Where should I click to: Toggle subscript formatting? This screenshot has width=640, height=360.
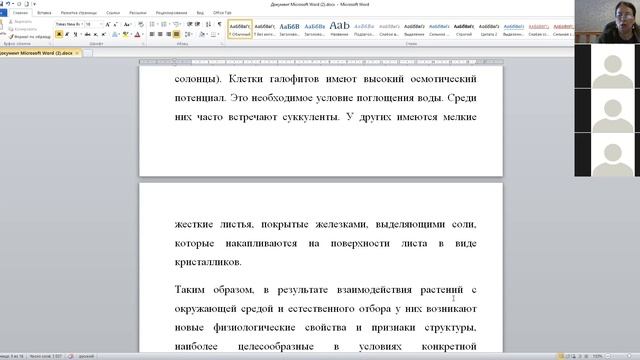pos(96,34)
